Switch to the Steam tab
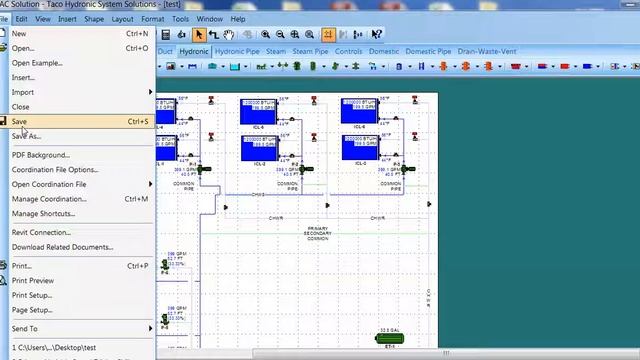This screenshot has width=640, height=360. pyautogui.click(x=276, y=52)
